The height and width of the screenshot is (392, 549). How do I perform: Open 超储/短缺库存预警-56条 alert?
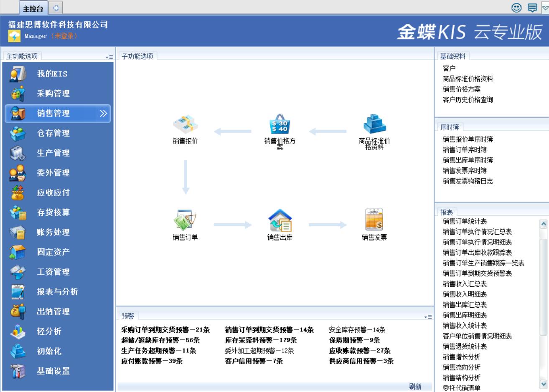pos(160,340)
